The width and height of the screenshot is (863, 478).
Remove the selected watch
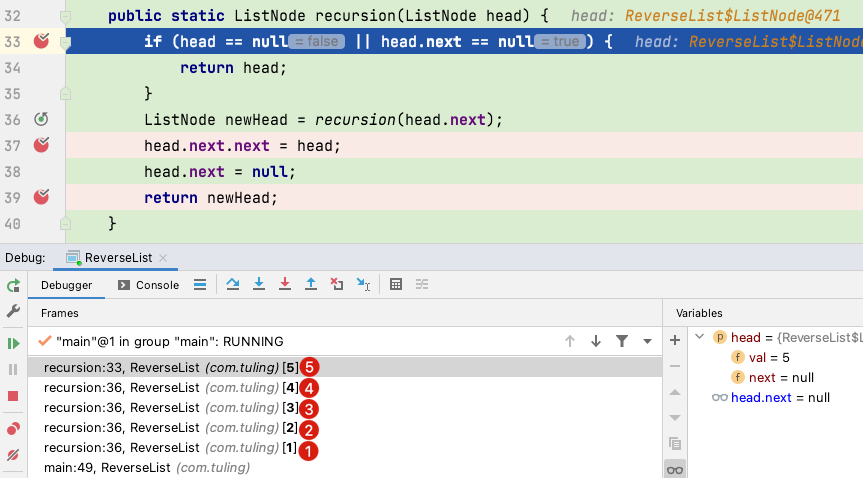pyautogui.click(x=675, y=366)
